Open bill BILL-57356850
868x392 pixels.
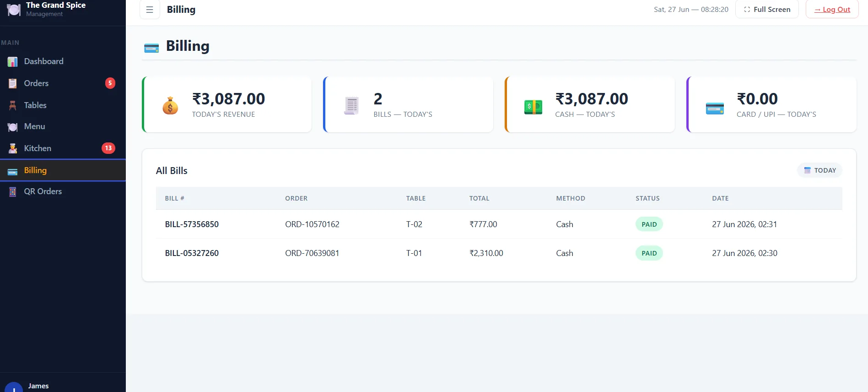pyautogui.click(x=192, y=224)
